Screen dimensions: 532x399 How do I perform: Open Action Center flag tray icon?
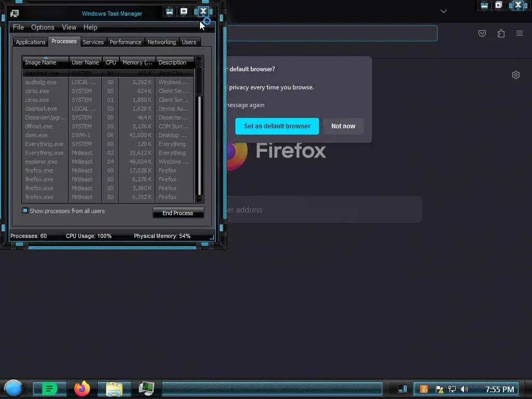(x=440, y=389)
